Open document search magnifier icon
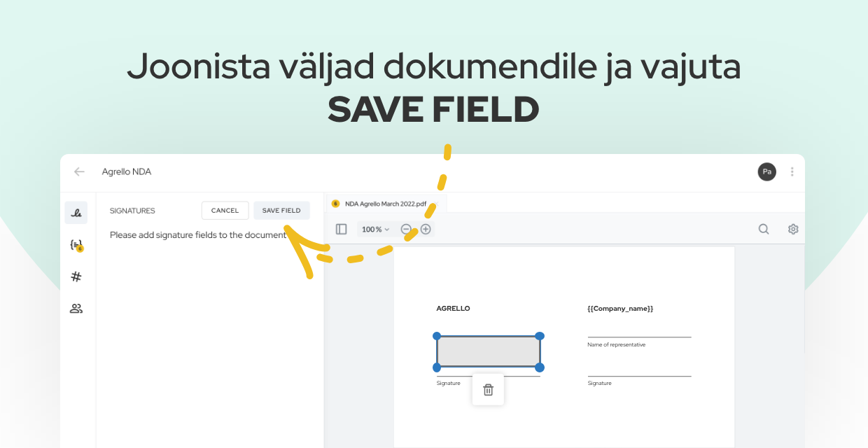This screenshot has width=868, height=448. pyautogui.click(x=764, y=229)
